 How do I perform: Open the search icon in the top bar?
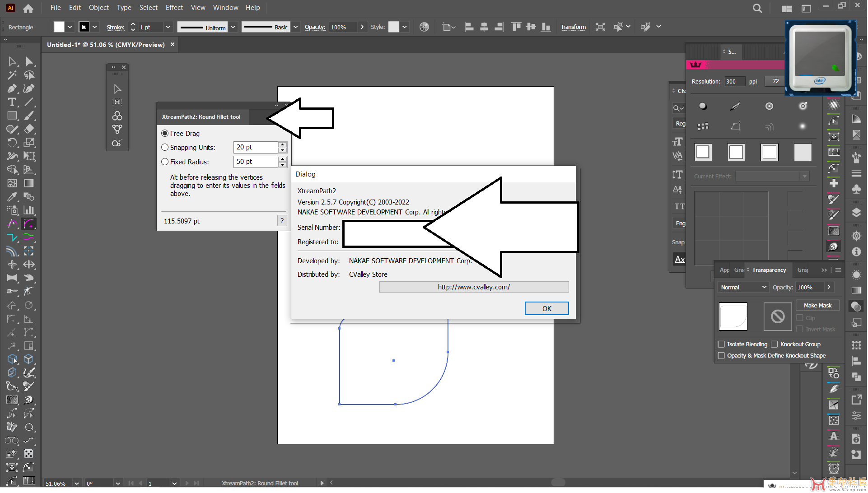(757, 8)
